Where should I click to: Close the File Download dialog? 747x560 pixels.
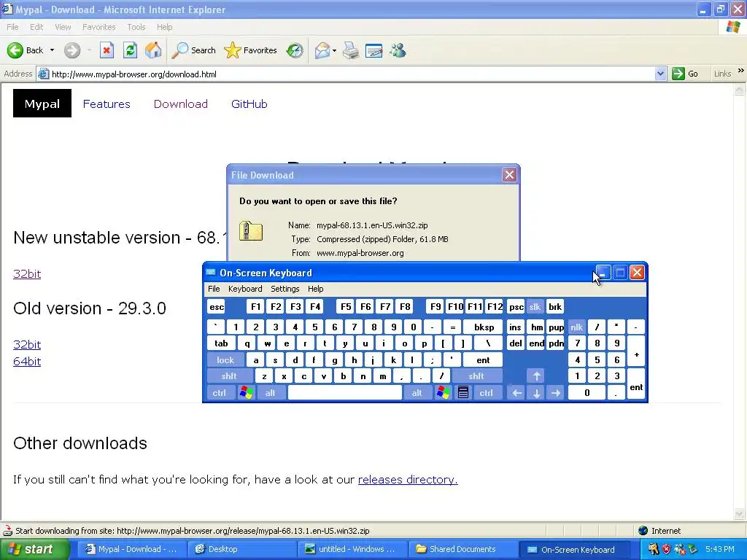[509, 175]
